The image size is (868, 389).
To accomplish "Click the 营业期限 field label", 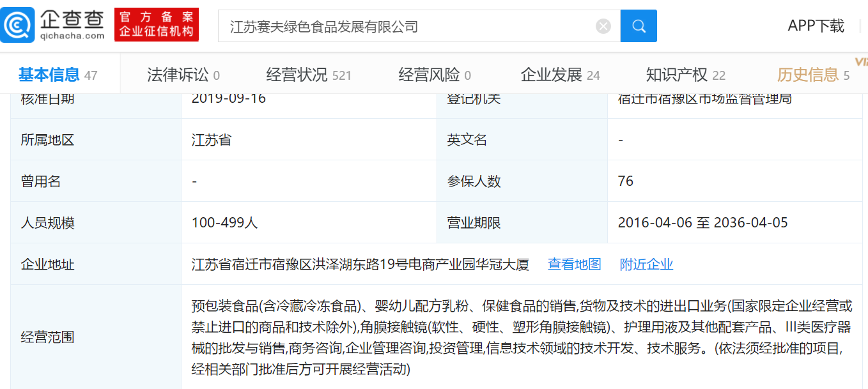I will [x=474, y=222].
